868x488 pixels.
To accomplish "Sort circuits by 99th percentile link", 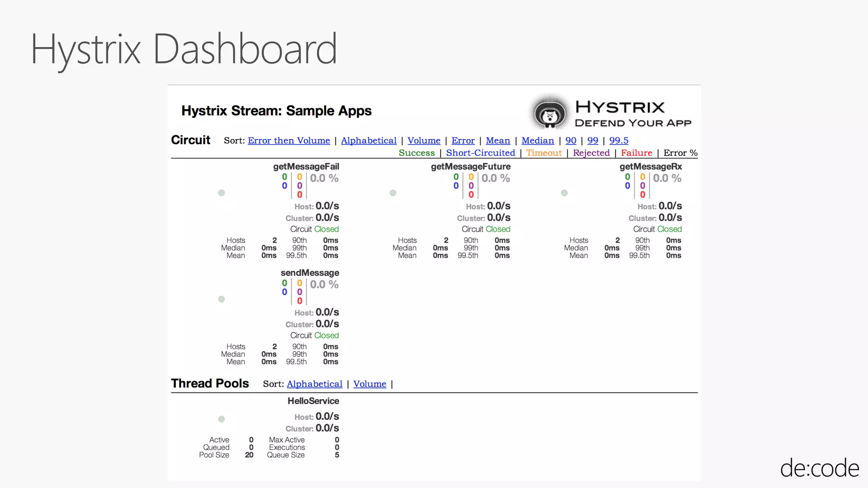I will tap(593, 141).
